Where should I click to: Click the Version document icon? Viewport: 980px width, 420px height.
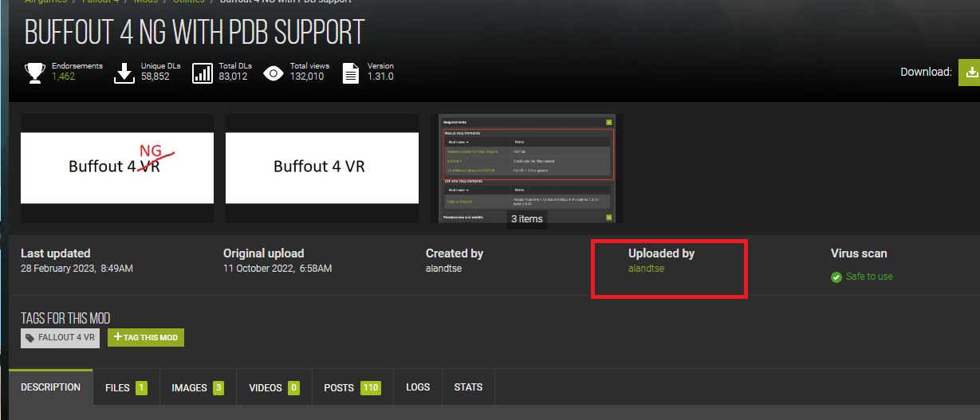point(351,73)
